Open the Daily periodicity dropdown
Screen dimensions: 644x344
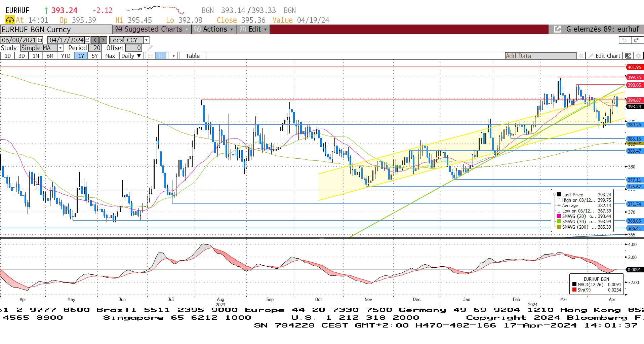pos(131,56)
